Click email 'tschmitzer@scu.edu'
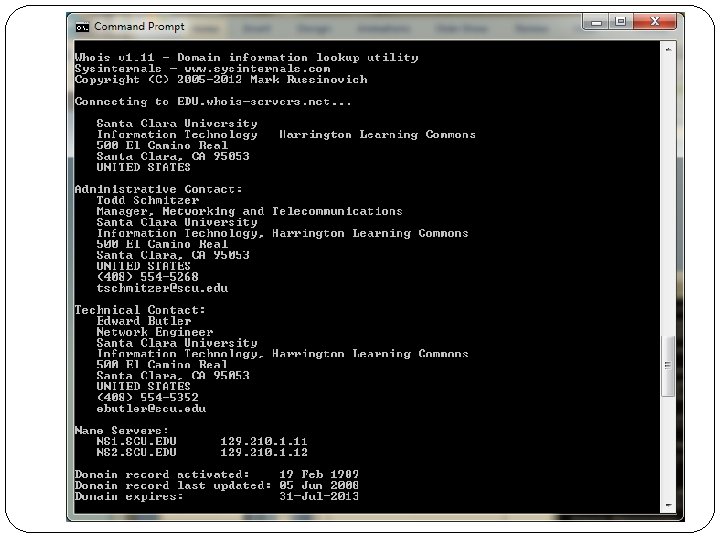 [x=162, y=288]
